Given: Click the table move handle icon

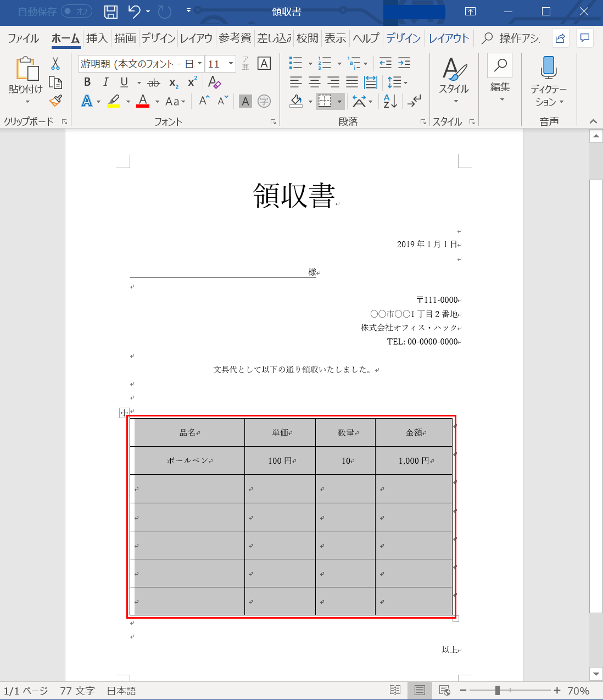Looking at the screenshot, I should coord(124,413).
